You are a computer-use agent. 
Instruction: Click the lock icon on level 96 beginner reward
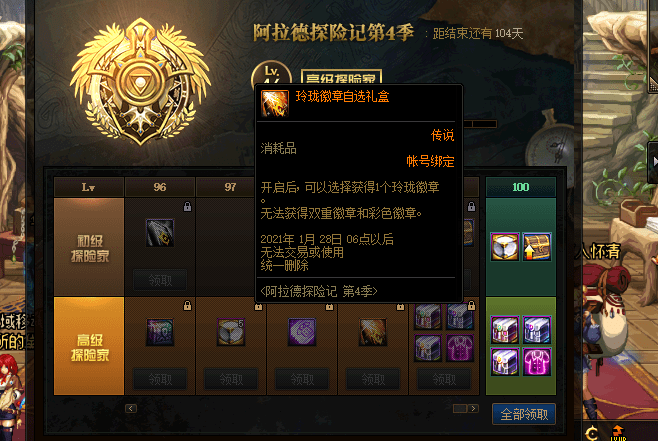coord(187,206)
